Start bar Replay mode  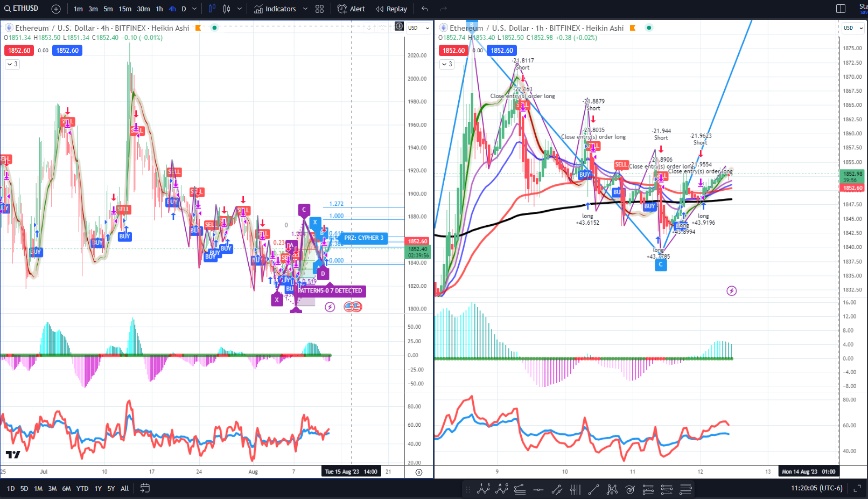(x=391, y=9)
